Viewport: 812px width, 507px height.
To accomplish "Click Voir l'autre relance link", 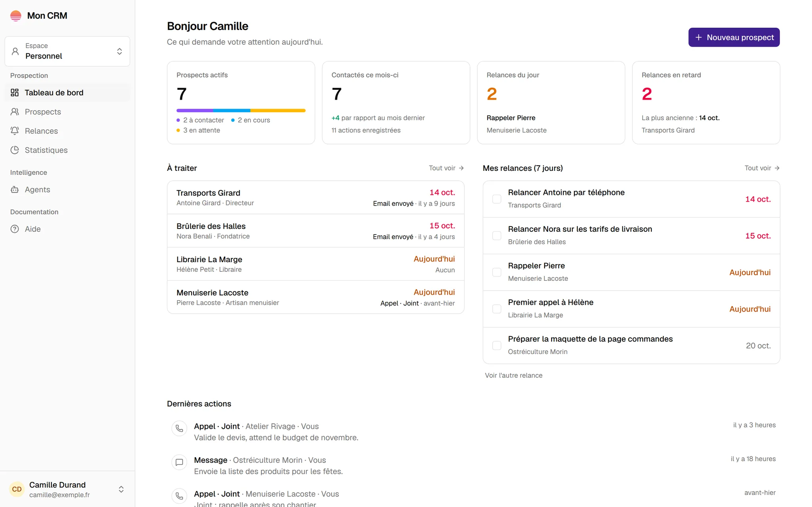I will coord(514,375).
